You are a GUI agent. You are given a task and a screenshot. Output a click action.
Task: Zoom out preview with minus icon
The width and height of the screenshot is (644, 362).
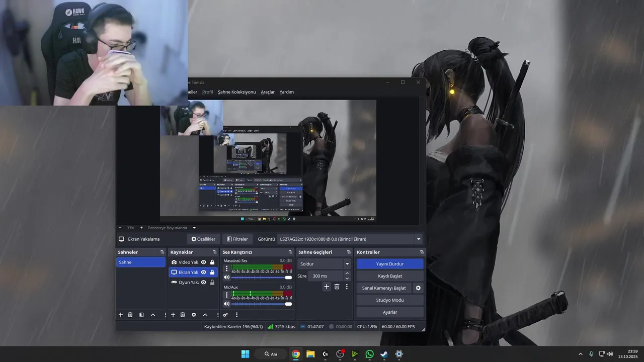click(120, 228)
